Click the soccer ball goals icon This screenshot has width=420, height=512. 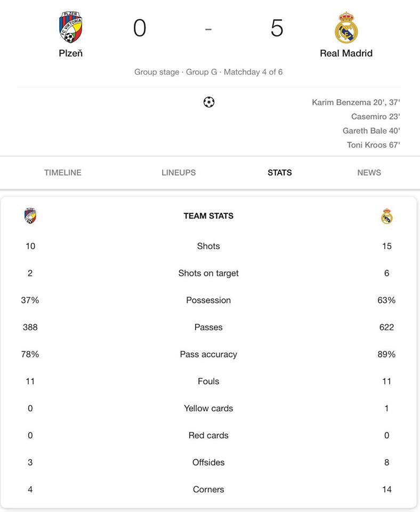(209, 102)
